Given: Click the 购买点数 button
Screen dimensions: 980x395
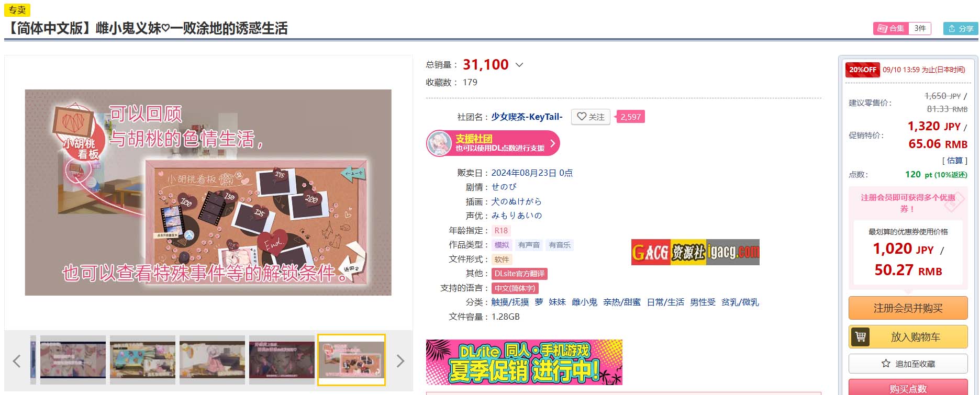Looking at the screenshot, I should pyautogui.click(x=908, y=388).
